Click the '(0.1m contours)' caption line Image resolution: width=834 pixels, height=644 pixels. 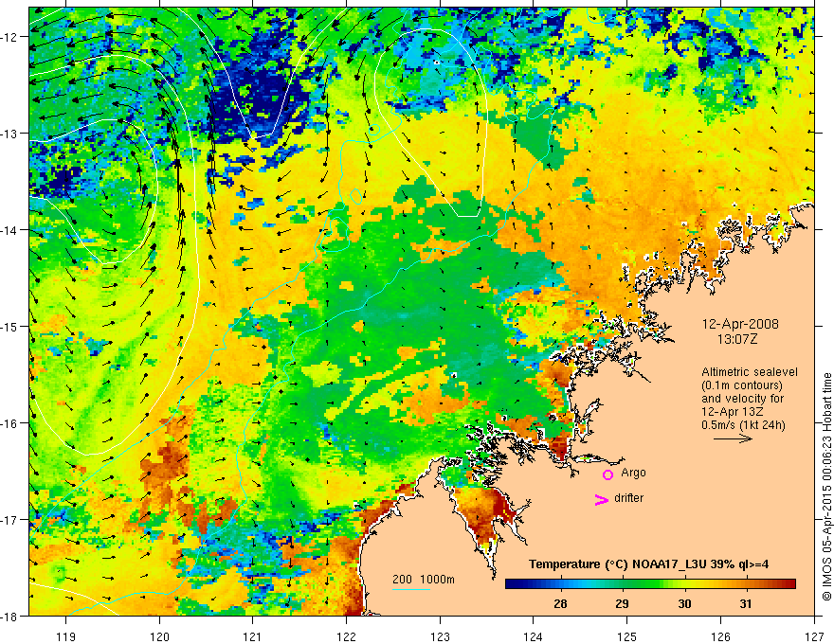tap(742, 385)
